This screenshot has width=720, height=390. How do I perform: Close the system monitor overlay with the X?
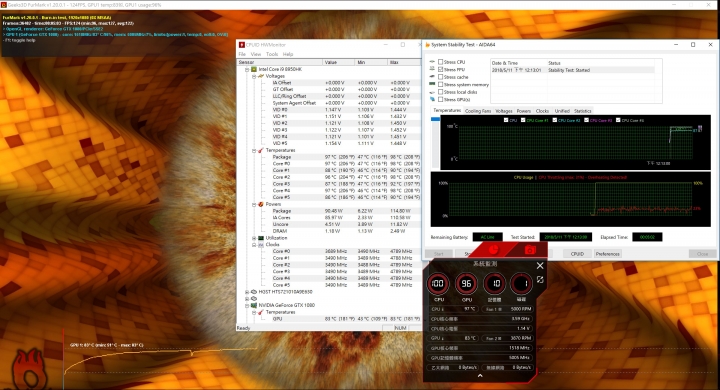(540, 266)
